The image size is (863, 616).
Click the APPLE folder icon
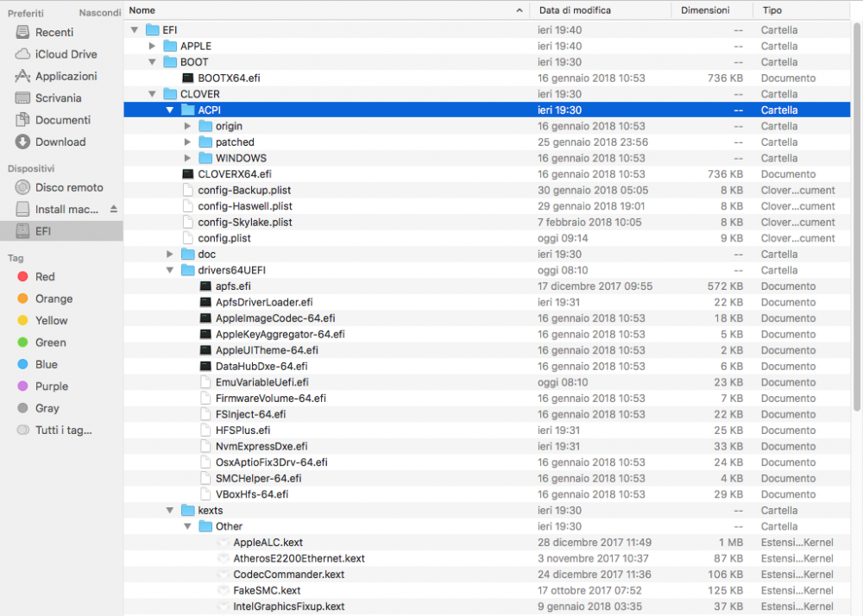tap(170, 47)
